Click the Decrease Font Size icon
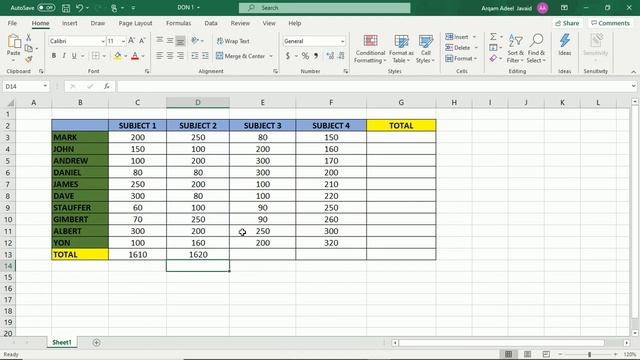The height and width of the screenshot is (360, 640). click(142, 41)
